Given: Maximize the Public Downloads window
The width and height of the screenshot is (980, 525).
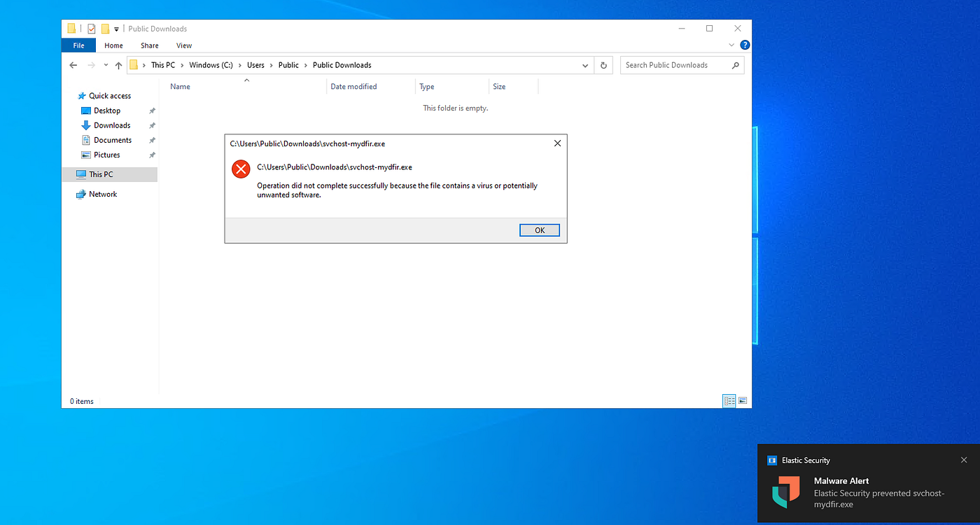Looking at the screenshot, I should pos(709,29).
